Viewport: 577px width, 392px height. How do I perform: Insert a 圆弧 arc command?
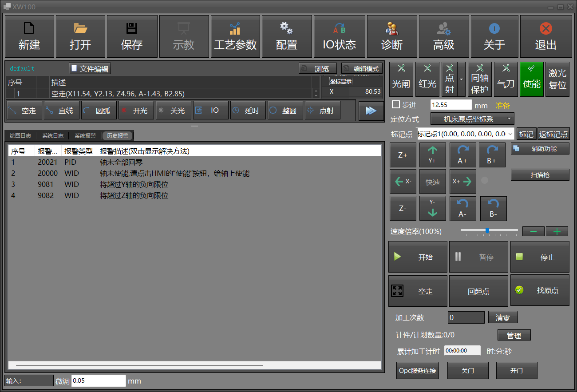point(99,111)
